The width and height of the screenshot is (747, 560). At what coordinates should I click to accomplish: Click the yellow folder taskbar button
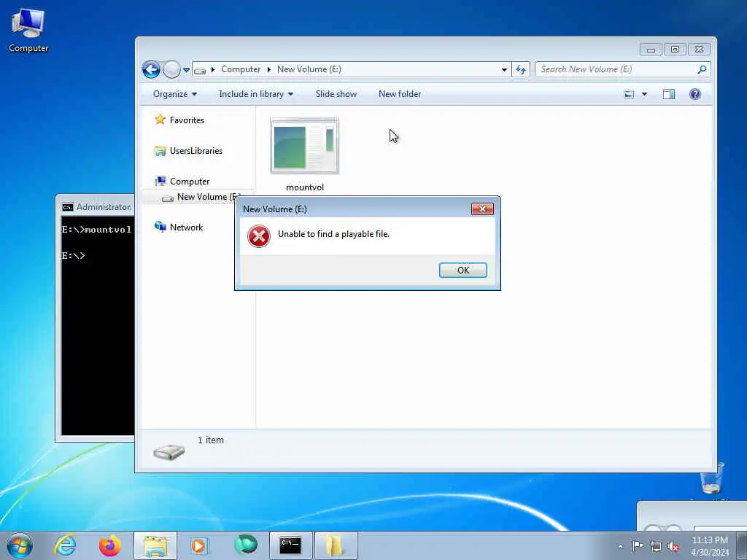[336, 545]
